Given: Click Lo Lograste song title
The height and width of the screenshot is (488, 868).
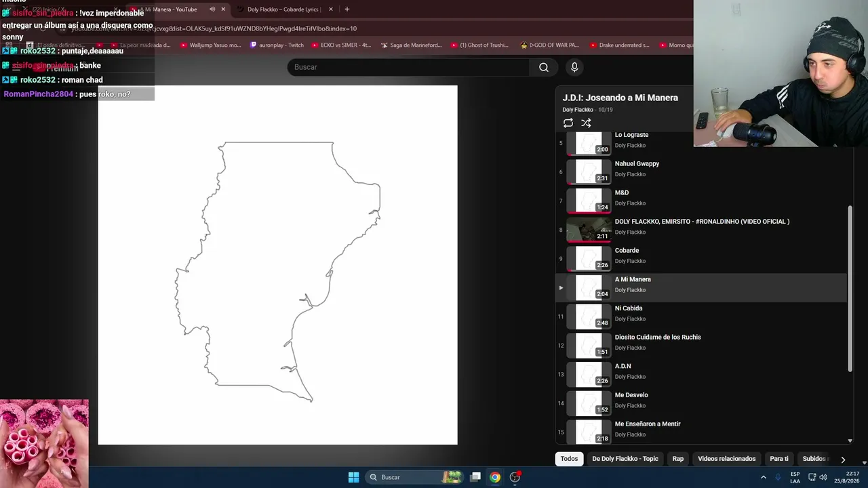Looking at the screenshot, I should point(631,135).
